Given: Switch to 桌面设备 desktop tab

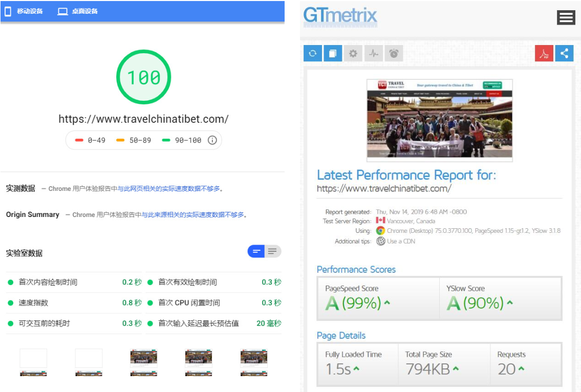Looking at the screenshot, I should pos(78,11).
